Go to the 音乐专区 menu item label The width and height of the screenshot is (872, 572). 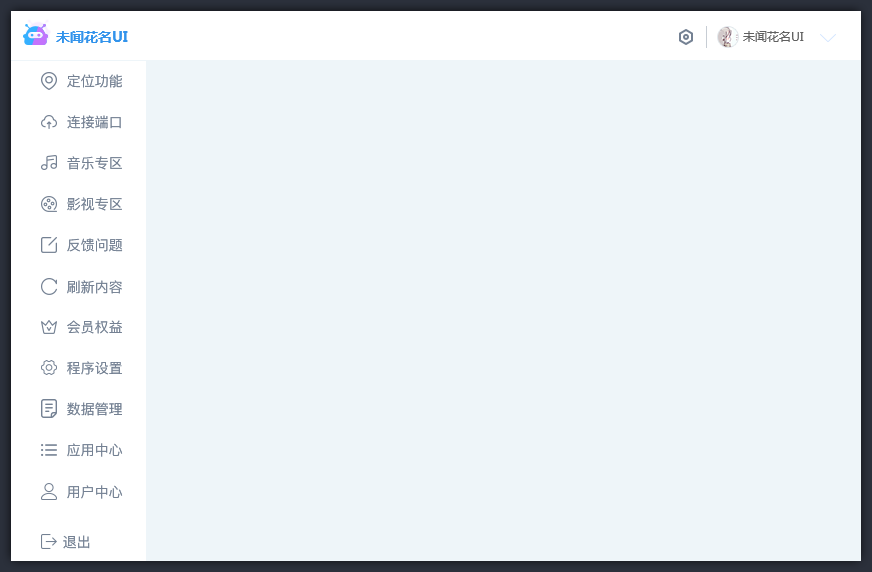(x=95, y=163)
